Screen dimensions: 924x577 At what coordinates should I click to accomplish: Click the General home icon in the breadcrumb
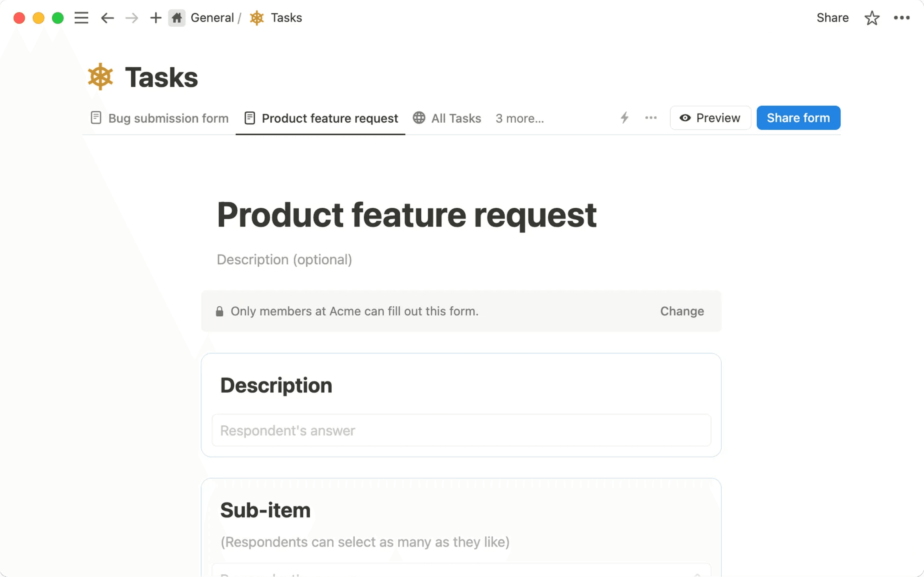(x=177, y=18)
